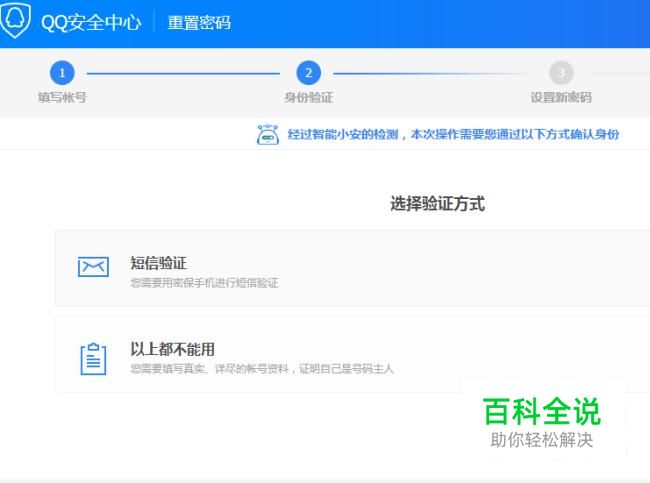The height and width of the screenshot is (483, 650).
Task: Click the 设置新密码 step label
Action: coord(561,97)
